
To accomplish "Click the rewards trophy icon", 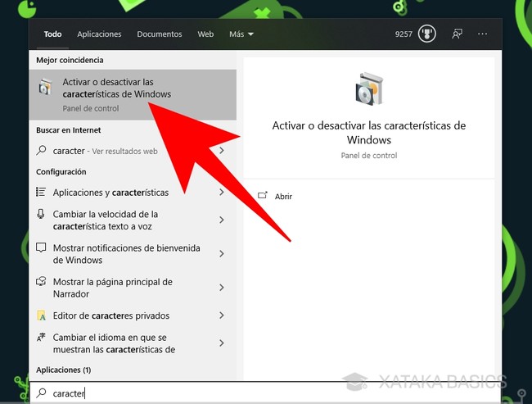I will pyautogui.click(x=426, y=34).
